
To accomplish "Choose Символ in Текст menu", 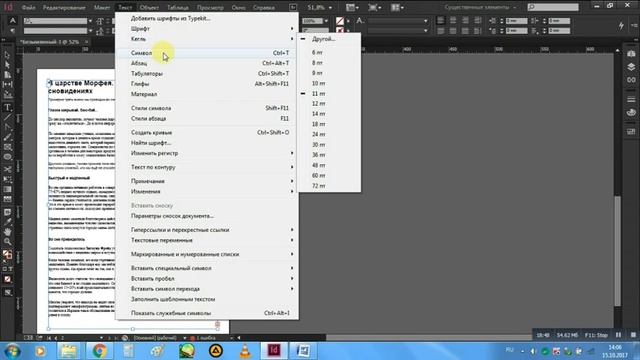I will coord(207,53).
